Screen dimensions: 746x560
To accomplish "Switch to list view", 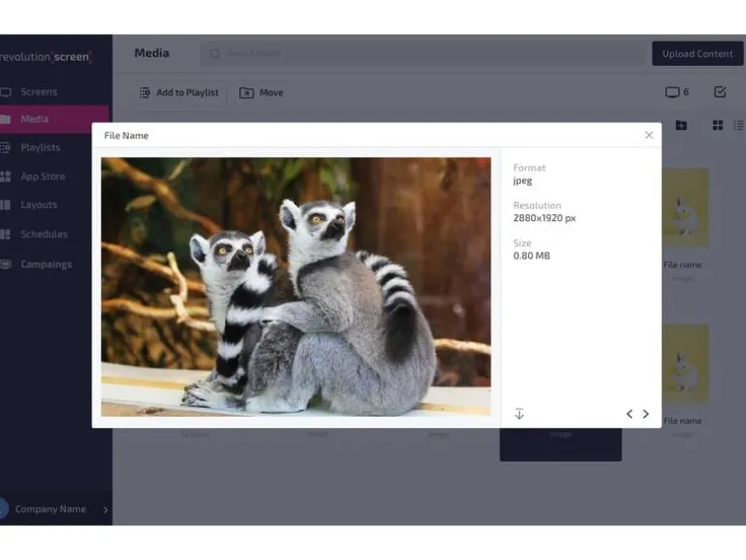I will (x=739, y=125).
